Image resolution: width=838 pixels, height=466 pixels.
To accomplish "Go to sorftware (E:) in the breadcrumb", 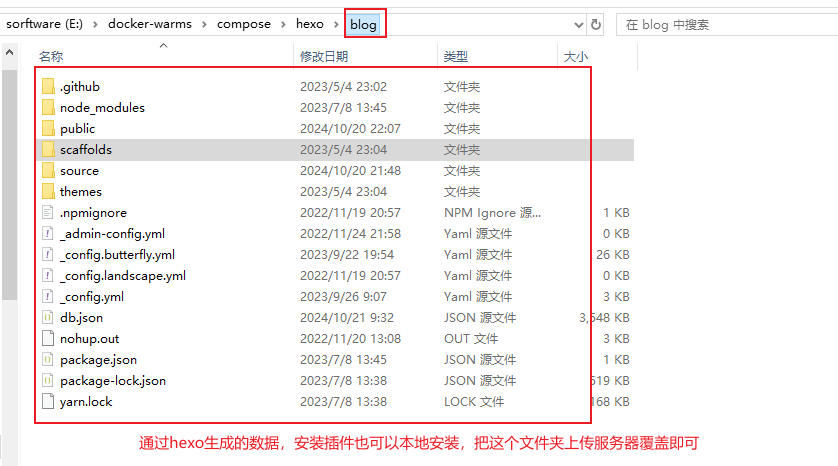I will (x=44, y=24).
